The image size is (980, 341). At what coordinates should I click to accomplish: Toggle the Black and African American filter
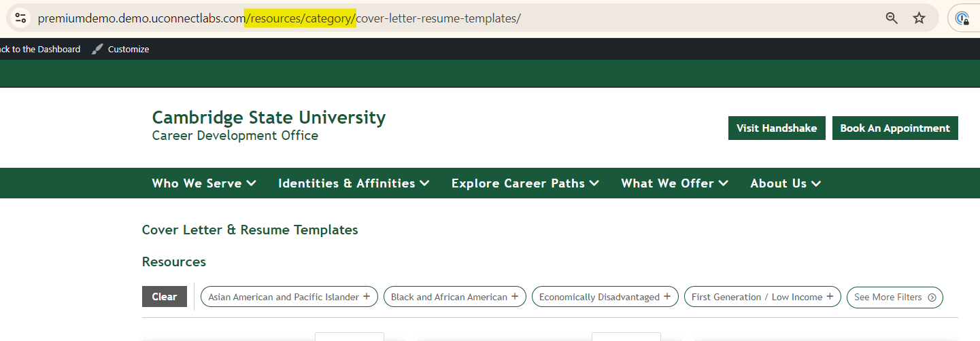454,297
